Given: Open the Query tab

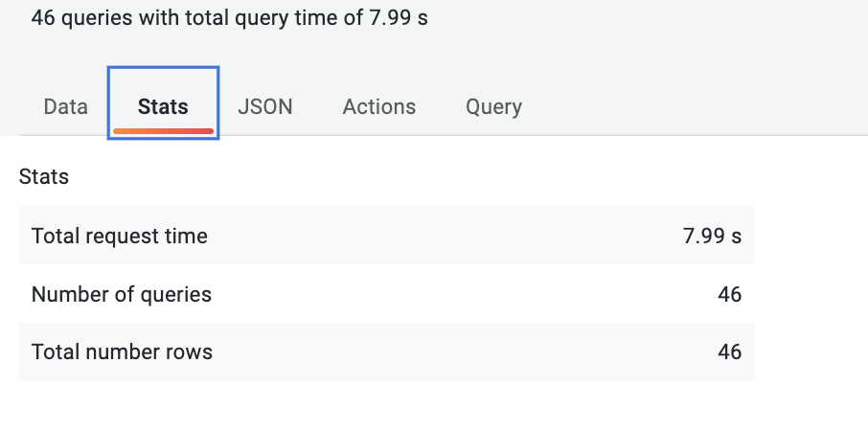Looking at the screenshot, I should [493, 106].
